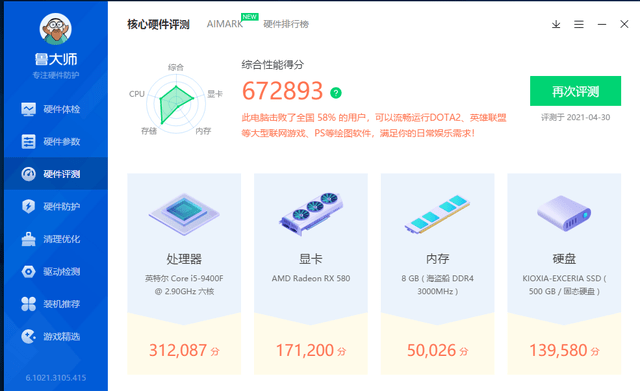640x391 pixels.
Task: Open 硬件防护 shield protection section
Action: tap(56, 207)
